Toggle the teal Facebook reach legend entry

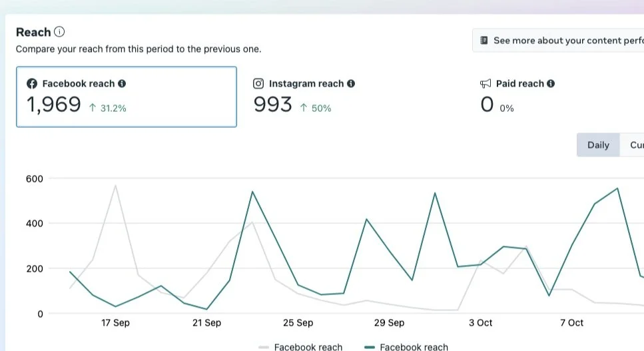coord(406,347)
